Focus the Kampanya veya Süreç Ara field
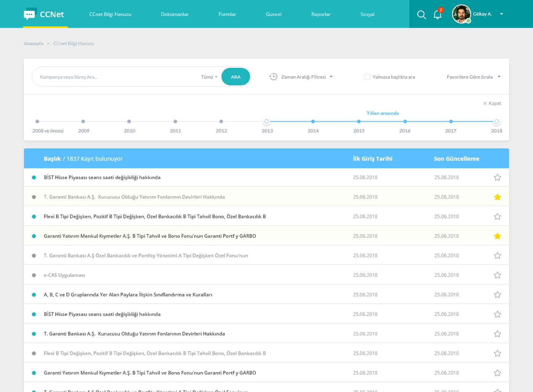This screenshot has width=533, height=392. [114, 77]
